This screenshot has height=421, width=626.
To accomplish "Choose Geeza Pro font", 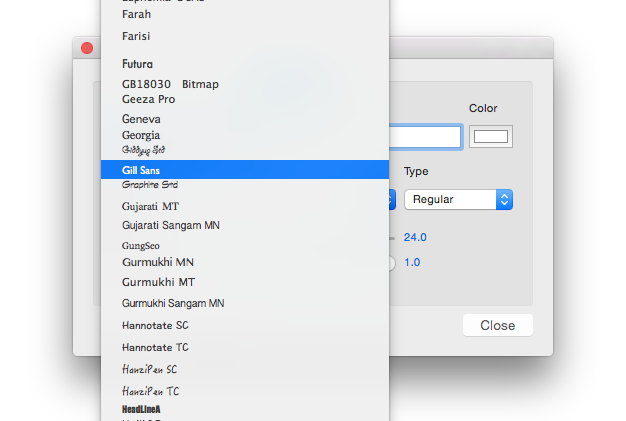I will coord(148,99).
